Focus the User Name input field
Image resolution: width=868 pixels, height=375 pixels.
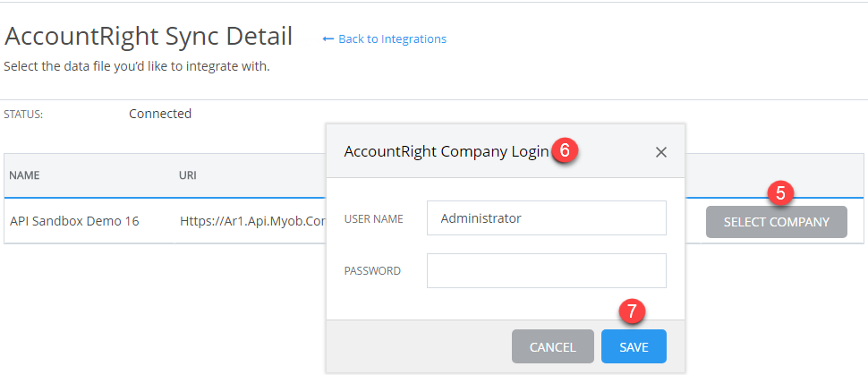coord(547,218)
